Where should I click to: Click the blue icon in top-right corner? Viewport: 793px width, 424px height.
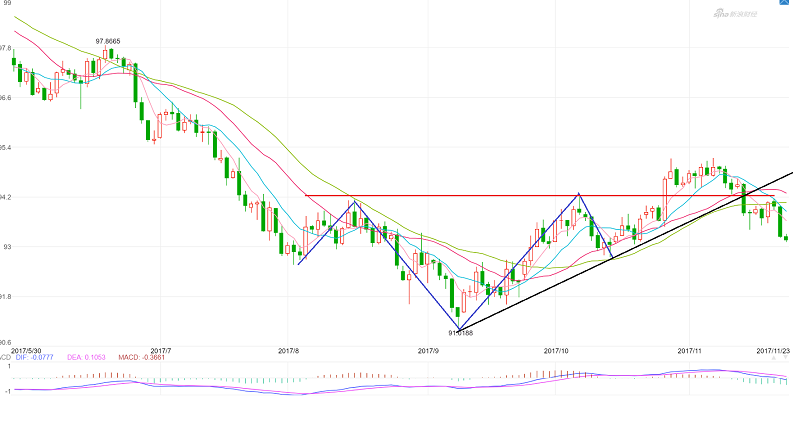tap(783, 5)
